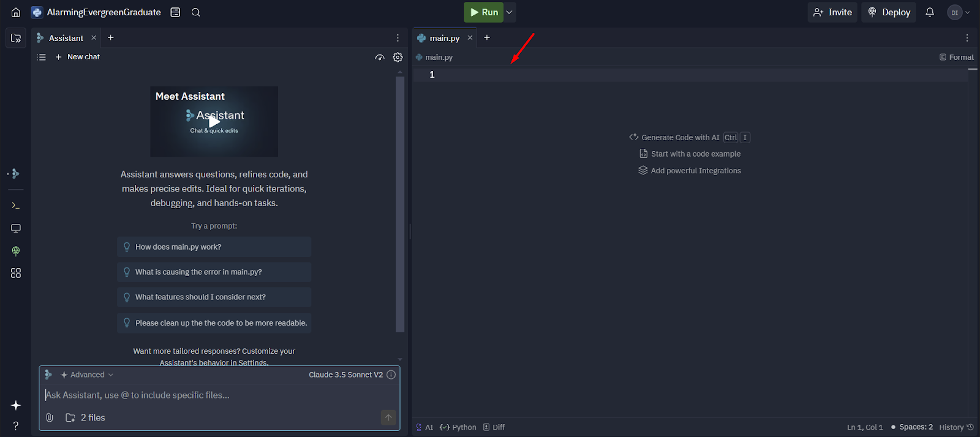Click the paperclip attach icon
The width and height of the screenshot is (980, 437).
(x=50, y=417)
